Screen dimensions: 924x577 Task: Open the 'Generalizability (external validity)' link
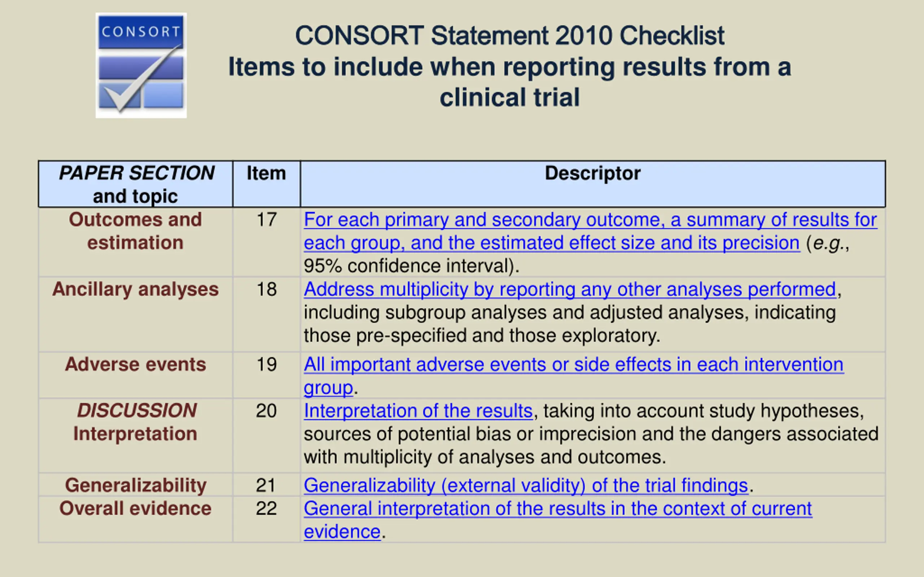[526, 485]
